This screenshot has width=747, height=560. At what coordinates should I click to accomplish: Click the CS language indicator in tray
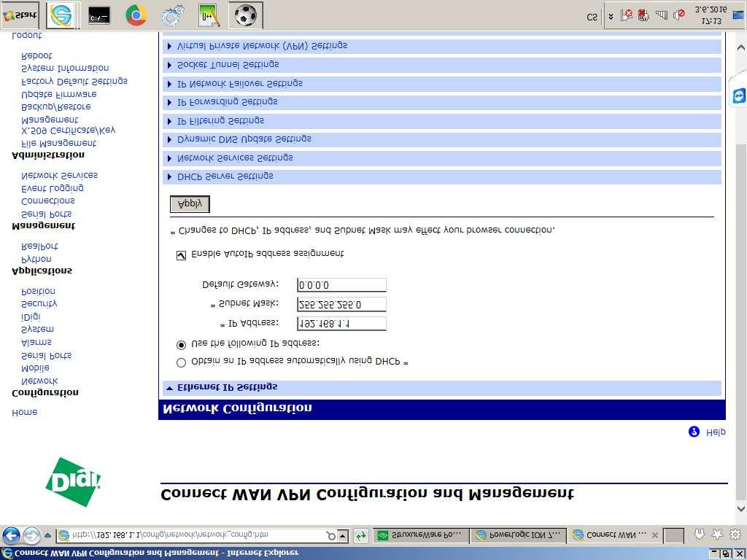point(592,17)
